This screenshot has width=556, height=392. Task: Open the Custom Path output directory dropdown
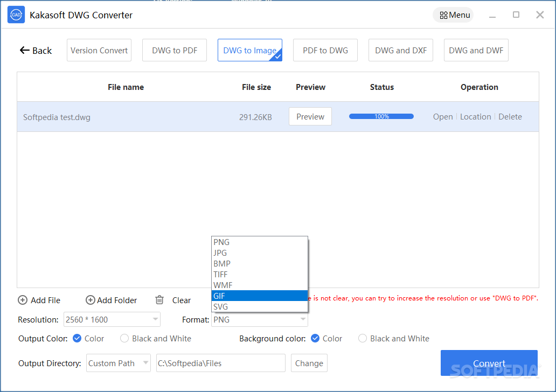pos(119,363)
